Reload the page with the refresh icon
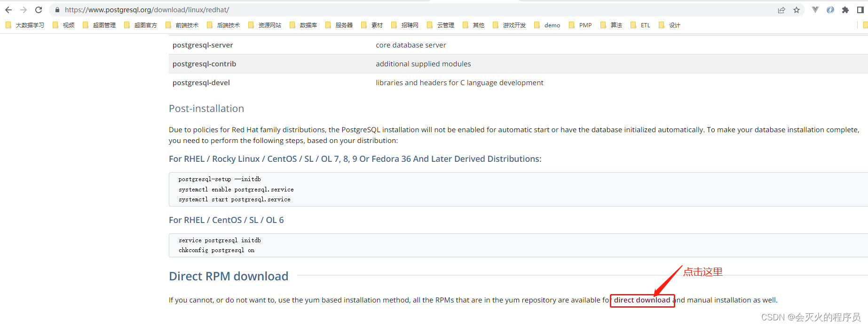868x326 pixels. pos(39,10)
